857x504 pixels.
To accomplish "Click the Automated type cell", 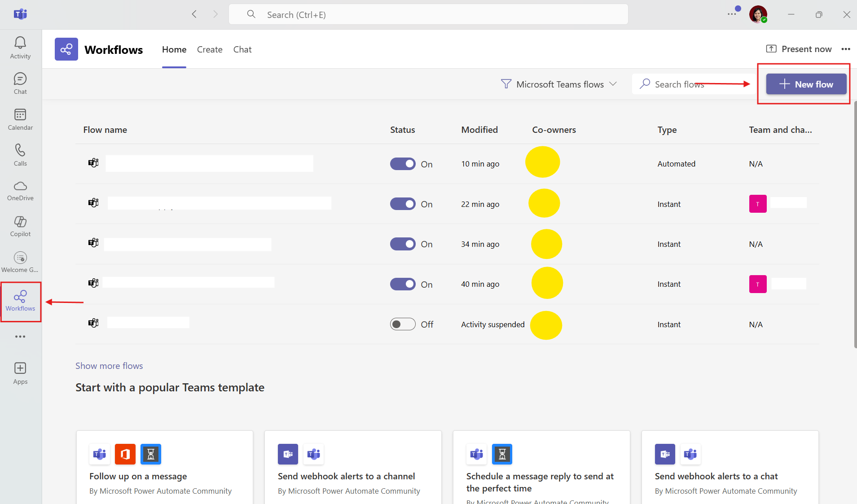I will tap(676, 164).
